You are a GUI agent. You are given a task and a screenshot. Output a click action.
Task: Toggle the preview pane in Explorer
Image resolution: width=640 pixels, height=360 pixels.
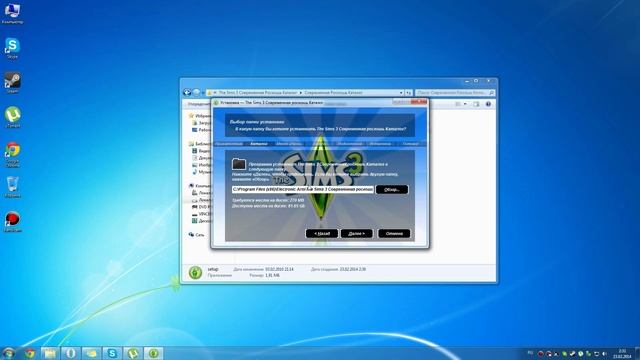(476, 104)
